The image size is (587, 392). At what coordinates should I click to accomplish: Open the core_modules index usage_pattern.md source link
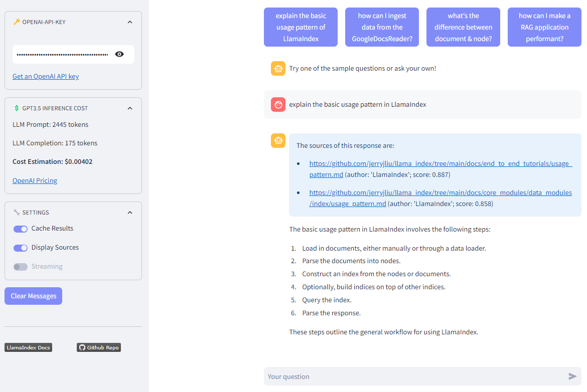pos(441,192)
